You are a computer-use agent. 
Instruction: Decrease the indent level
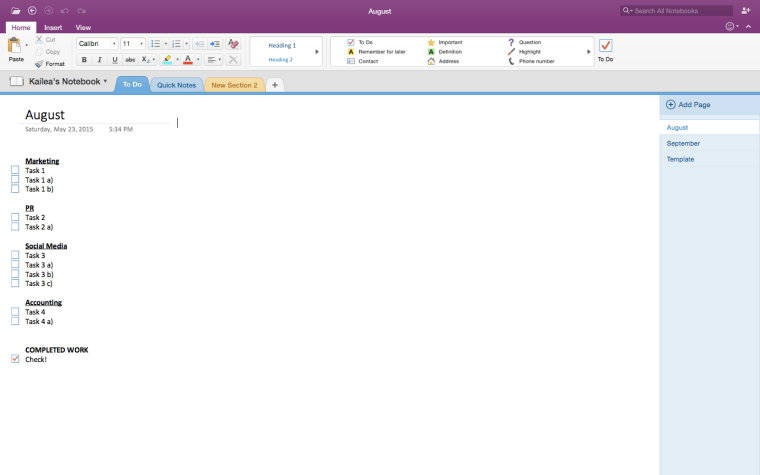point(199,44)
